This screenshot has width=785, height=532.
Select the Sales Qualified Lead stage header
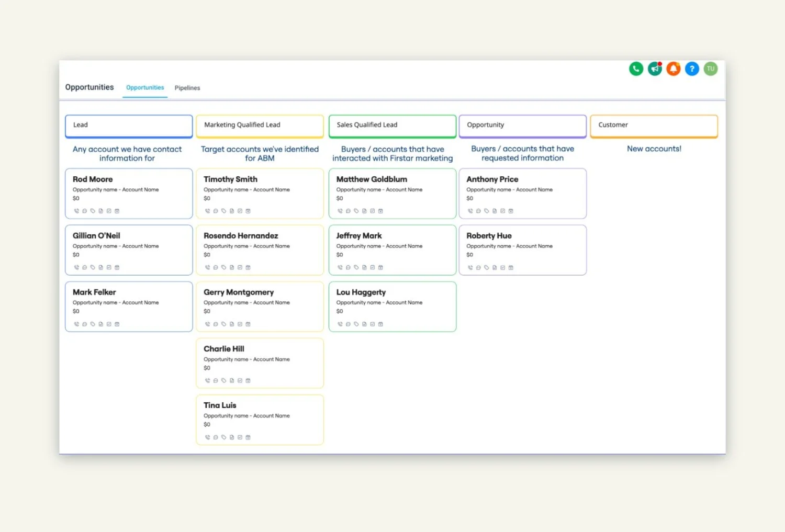click(x=392, y=126)
